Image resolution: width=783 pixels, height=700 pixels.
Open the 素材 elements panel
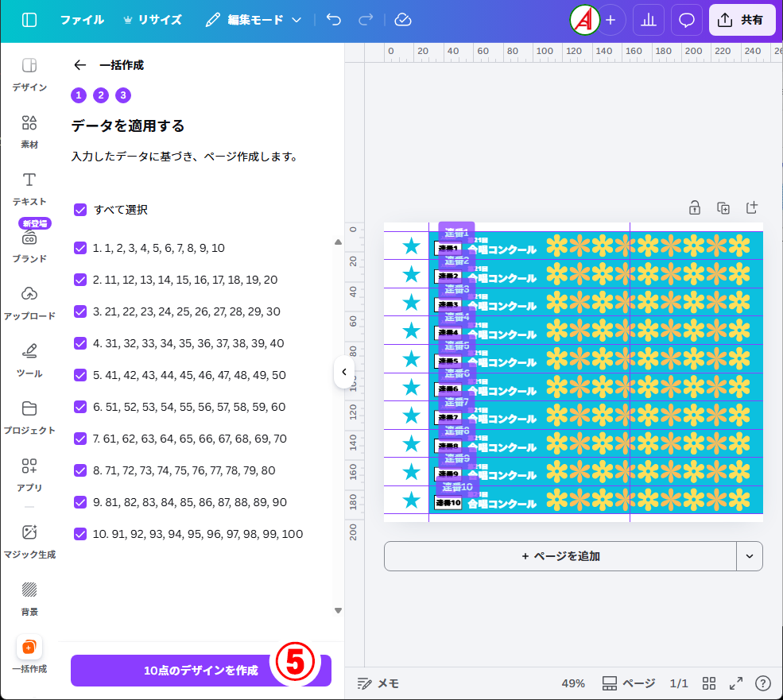click(29, 131)
